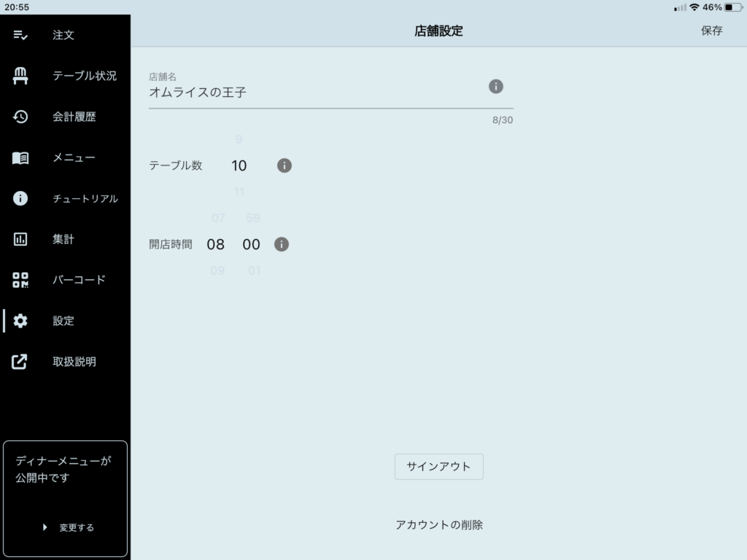Tap the selected table count 10
Viewport: 747px width, 560px height.
click(x=239, y=166)
